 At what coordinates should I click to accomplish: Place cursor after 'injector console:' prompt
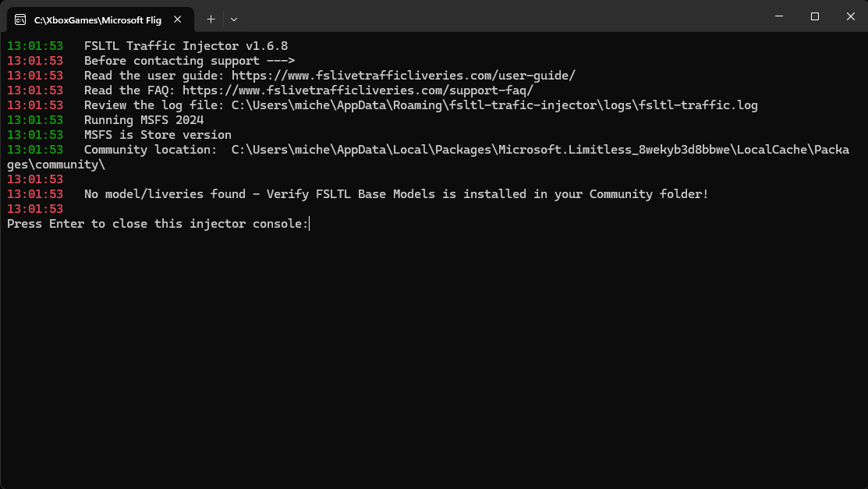(310, 224)
